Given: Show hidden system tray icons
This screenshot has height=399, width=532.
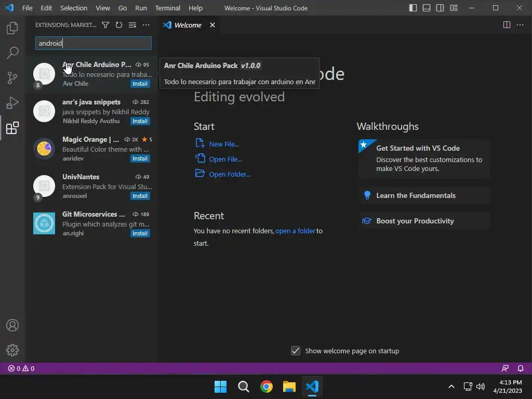Looking at the screenshot, I should 451,387.
